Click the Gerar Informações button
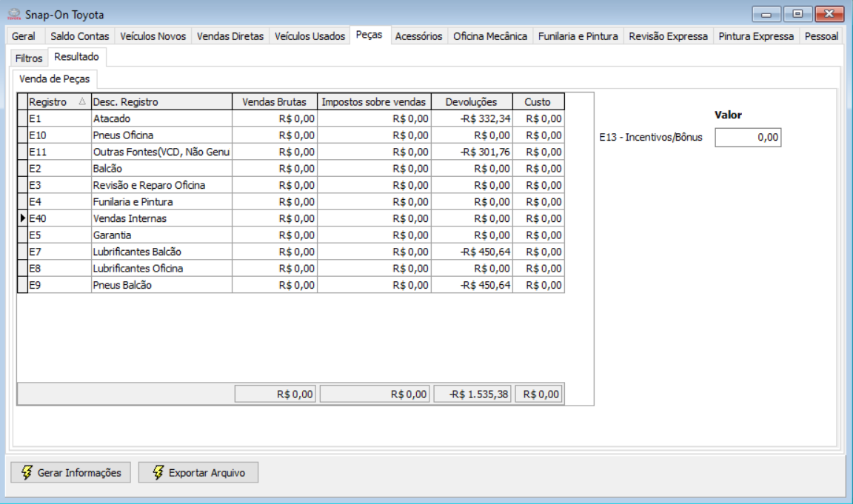The height and width of the screenshot is (504, 853). point(71,472)
